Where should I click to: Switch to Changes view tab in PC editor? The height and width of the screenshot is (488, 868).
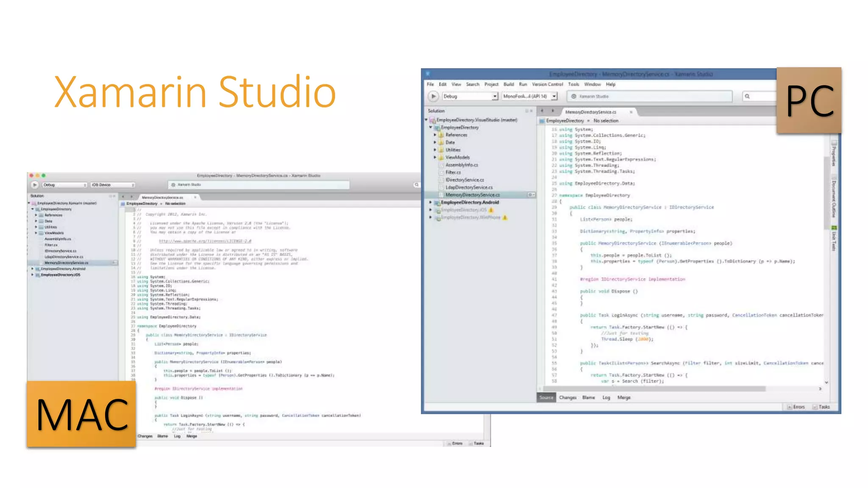[x=568, y=398]
